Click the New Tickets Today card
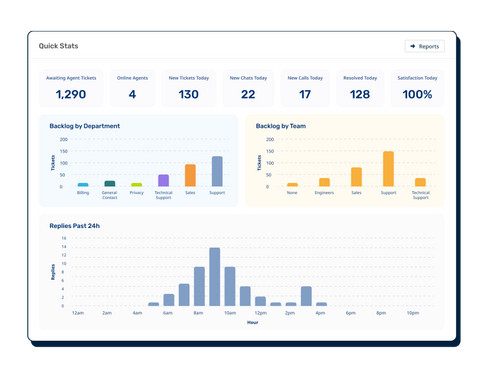The height and width of the screenshot is (380, 488). (189, 88)
